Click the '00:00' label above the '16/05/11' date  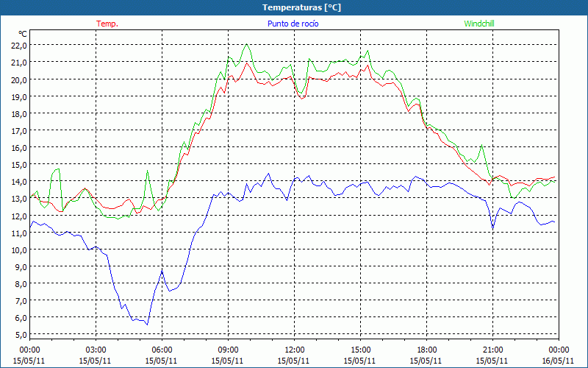pos(559,350)
